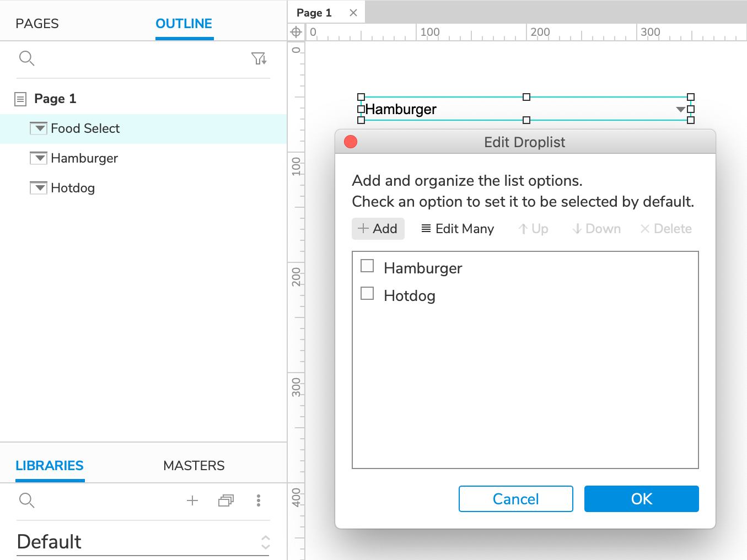Cancel the Edit Droplist dialog

tap(515, 499)
